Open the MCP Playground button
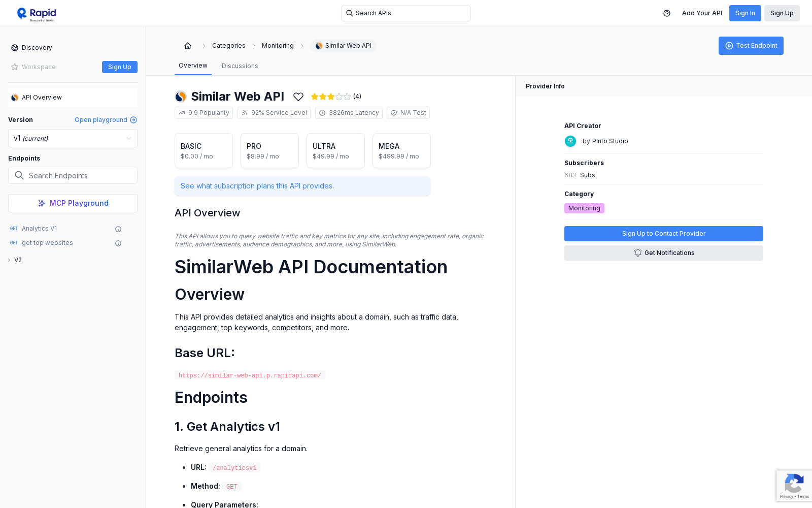The width and height of the screenshot is (812, 508). coord(73,203)
